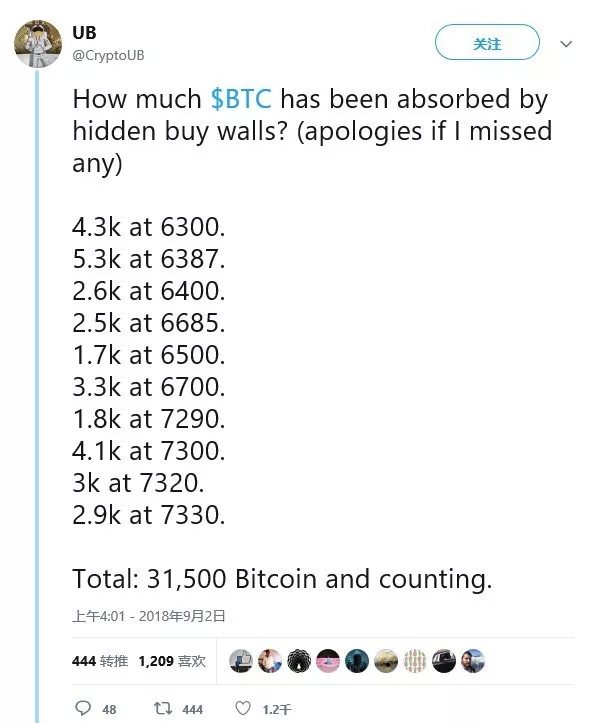Image resolution: width=607 pixels, height=723 pixels.
Task: Open last liker avatar in row
Action: pos(473,661)
